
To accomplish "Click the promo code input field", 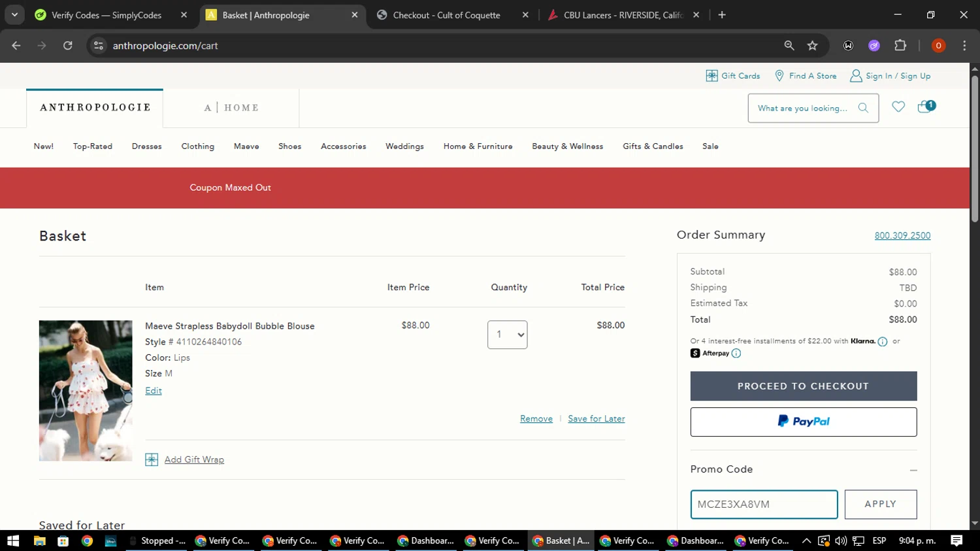I will [x=764, y=505].
